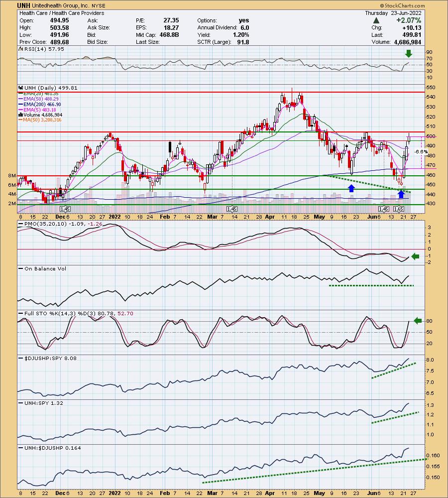Click the UNH ticker symbol in header
The image size is (448, 498).
24,5
